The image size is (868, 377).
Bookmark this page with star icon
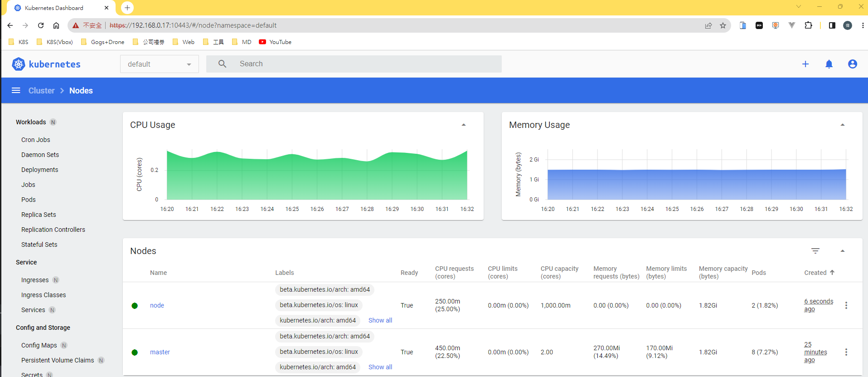(x=723, y=25)
